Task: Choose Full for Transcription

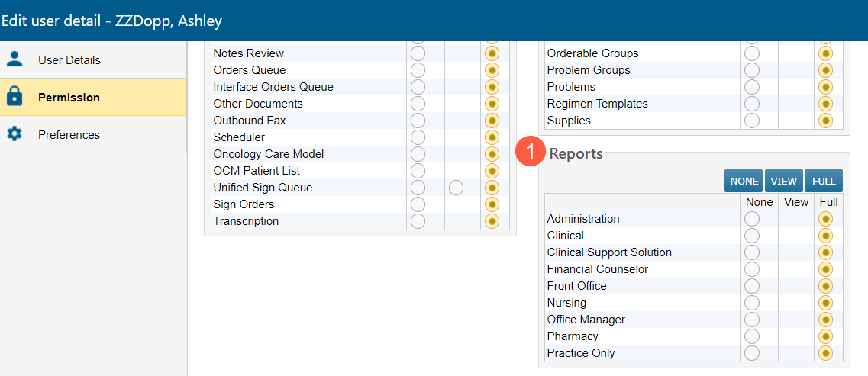Action: coord(492,221)
